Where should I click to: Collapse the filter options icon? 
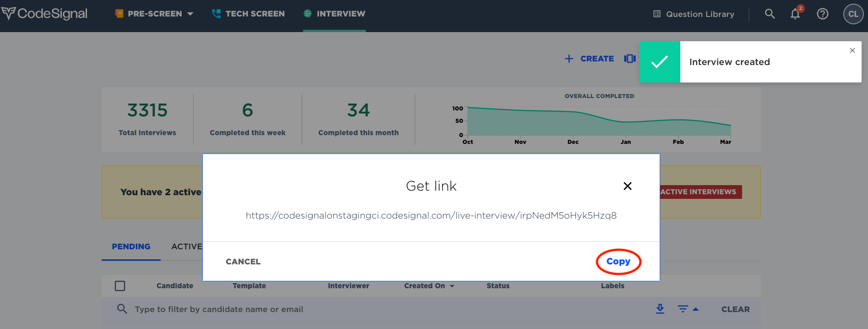pyautogui.click(x=688, y=309)
